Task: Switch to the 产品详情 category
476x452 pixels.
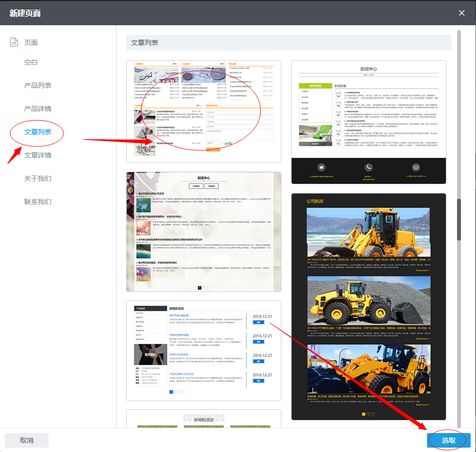Action: pos(38,109)
